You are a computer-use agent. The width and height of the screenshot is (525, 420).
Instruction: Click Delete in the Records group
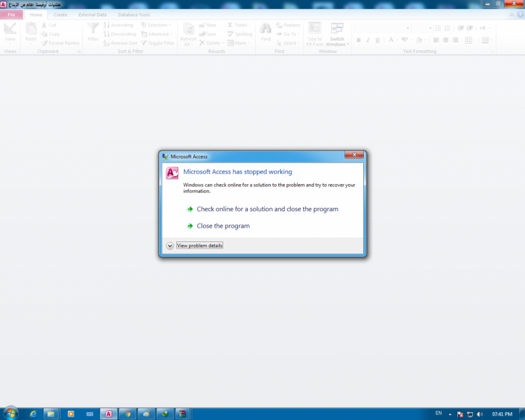click(x=212, y=43)
